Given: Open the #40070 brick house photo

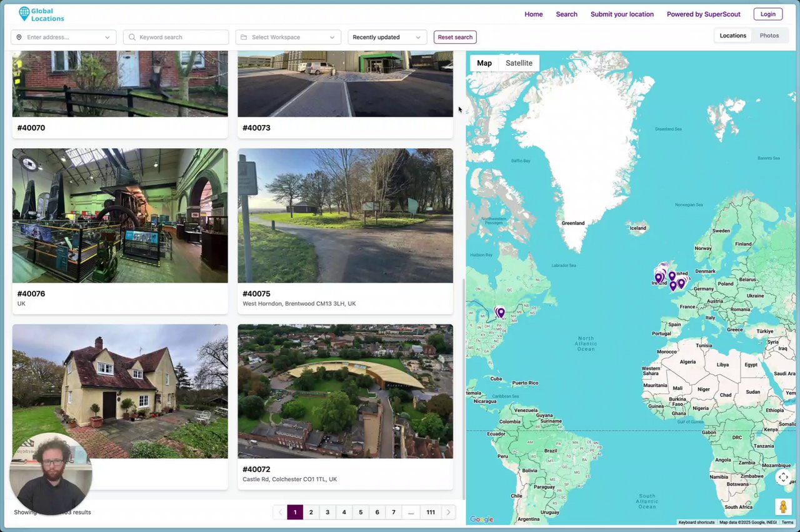Looking at the screenshot, I should (x=120, y=84).
